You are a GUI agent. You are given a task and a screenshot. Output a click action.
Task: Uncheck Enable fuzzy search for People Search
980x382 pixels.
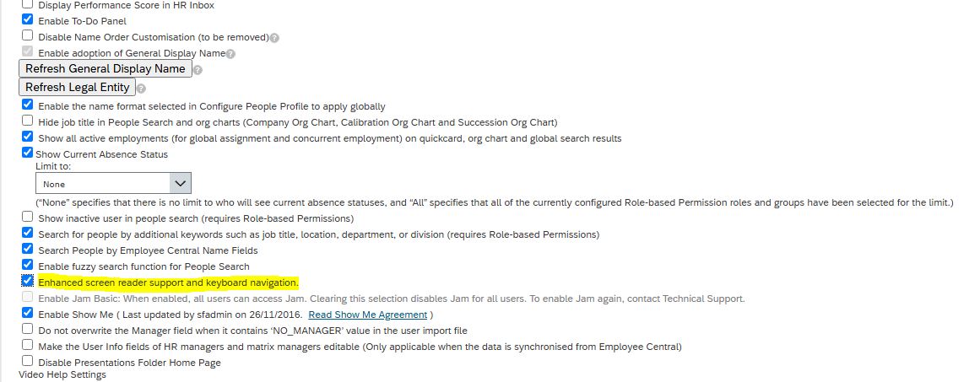point(28,265)
